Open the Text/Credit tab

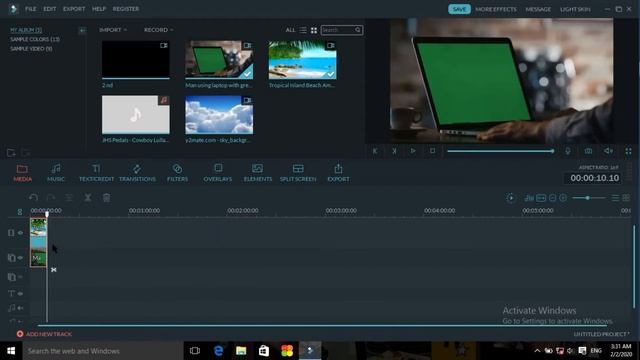[x=96, y=173]
